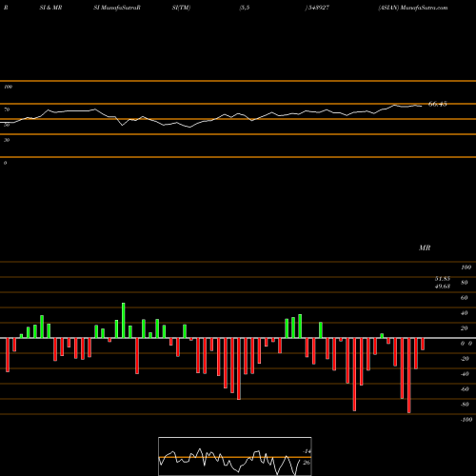
Task: Click the "MR" panel title
Action: [x=425, y=248]
